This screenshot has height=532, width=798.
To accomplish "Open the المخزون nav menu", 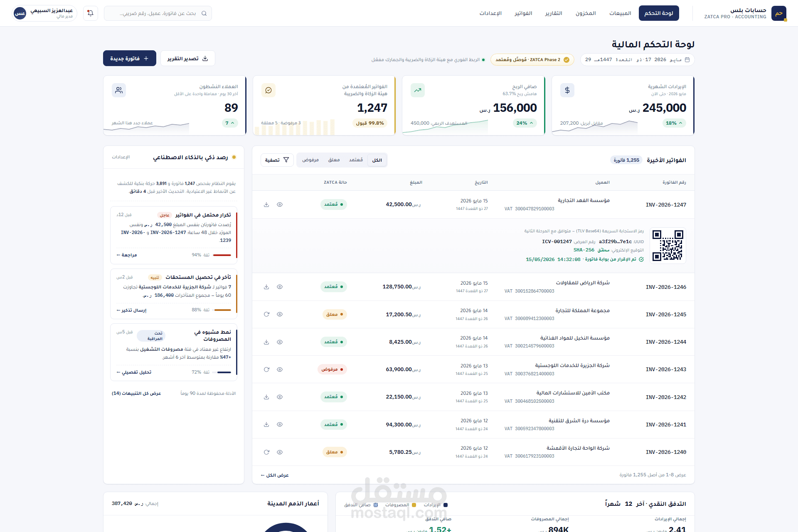I will pyautogui.click(x=586, y=13).
